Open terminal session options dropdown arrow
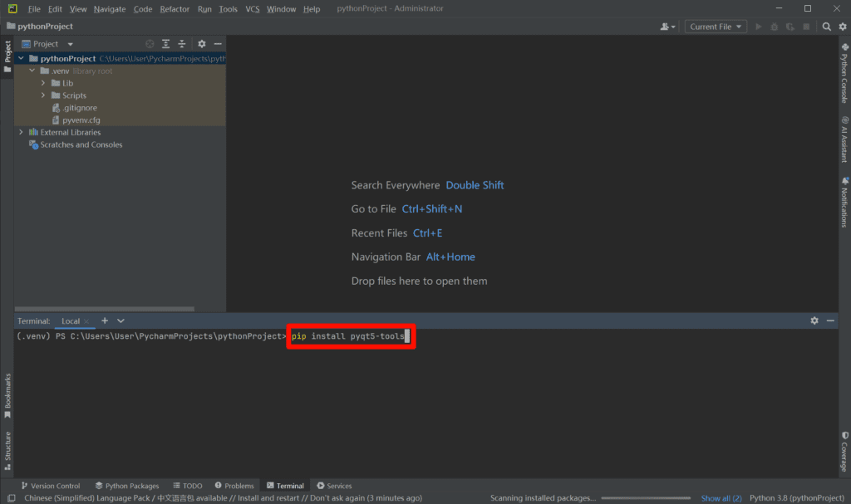 click(121, 321)
